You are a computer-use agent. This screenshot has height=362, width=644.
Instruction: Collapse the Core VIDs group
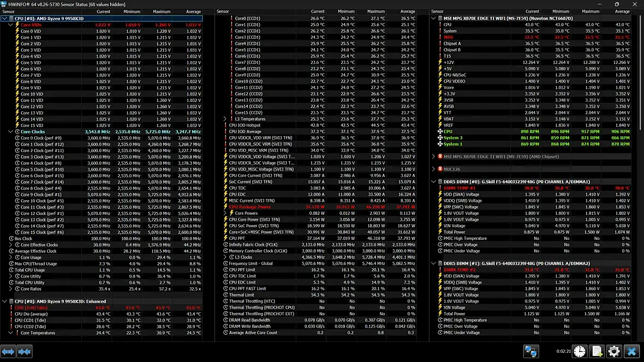point(11,25)
